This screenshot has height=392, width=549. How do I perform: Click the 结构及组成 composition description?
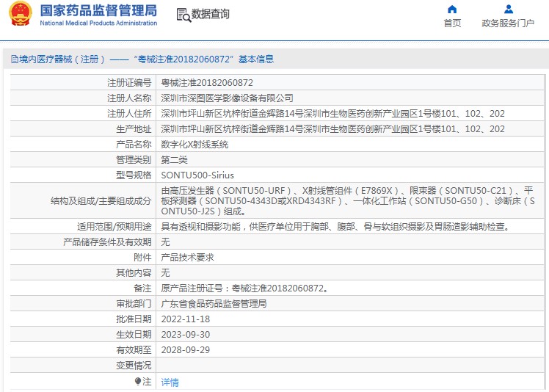tap(348, 200)
